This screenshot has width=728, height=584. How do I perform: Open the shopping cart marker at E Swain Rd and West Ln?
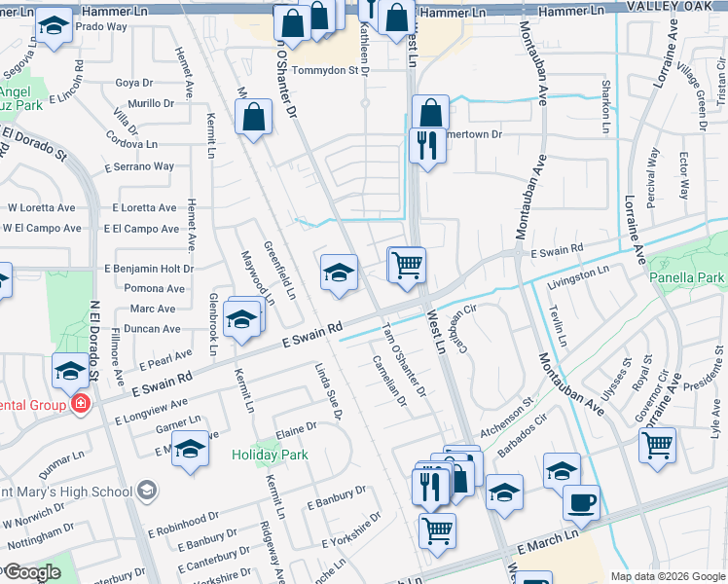coord(407,267)
